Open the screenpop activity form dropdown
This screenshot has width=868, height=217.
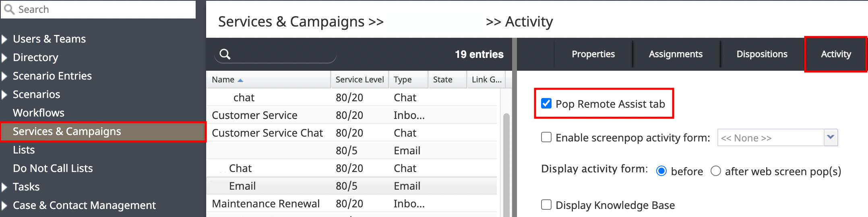[831, 137]
